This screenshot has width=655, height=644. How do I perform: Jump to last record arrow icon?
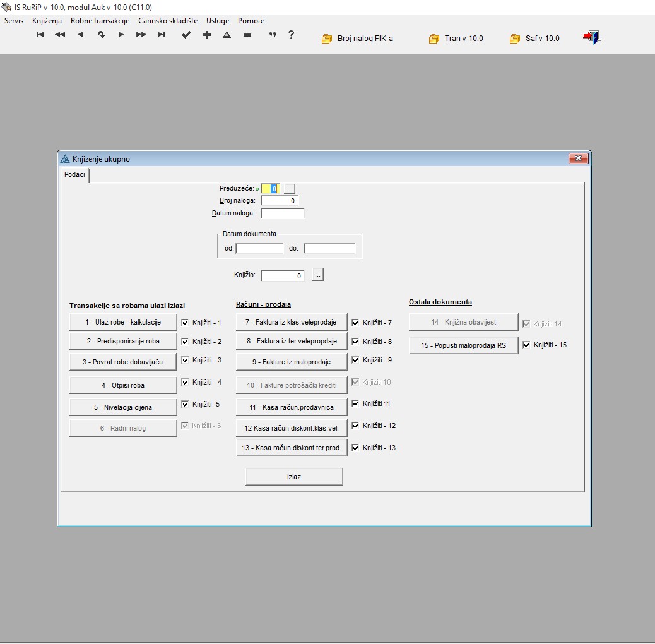click(x=161, y=35)
